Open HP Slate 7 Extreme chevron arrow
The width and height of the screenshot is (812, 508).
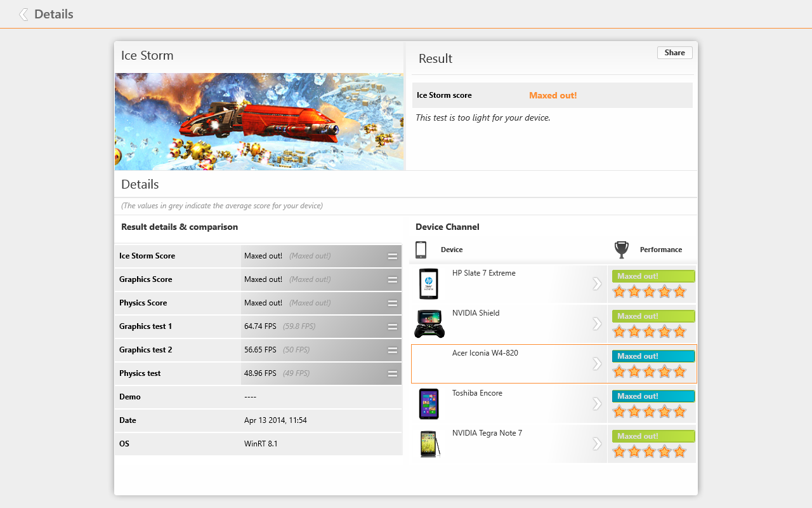pos(596,284)
